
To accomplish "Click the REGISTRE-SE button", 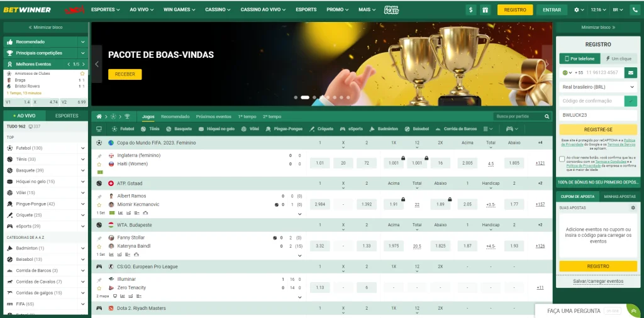I will tap(598, 129).
